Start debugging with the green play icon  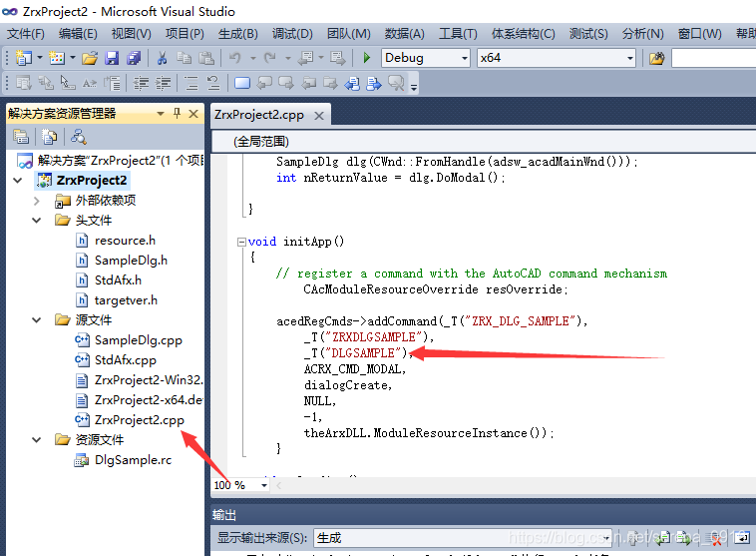click(x=366, y=58)
